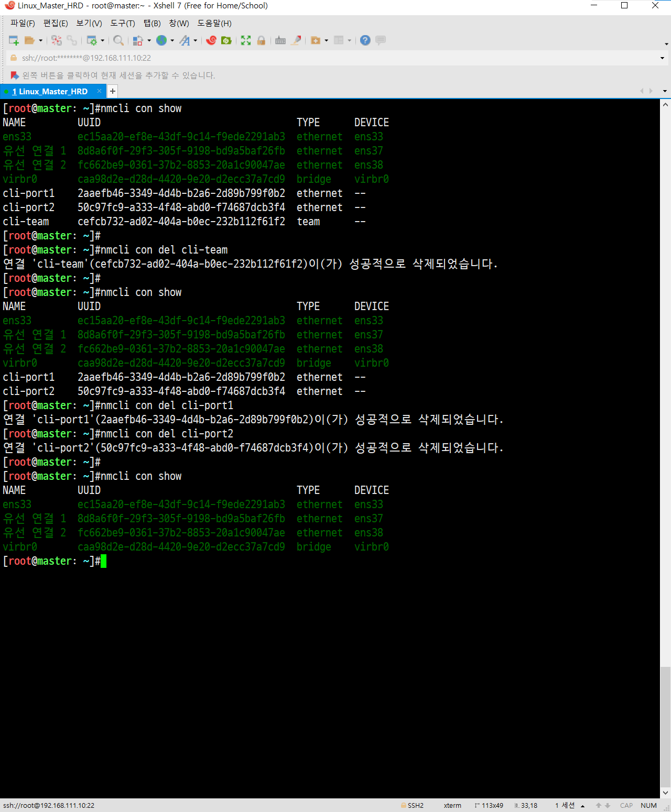Screen dimensions: 671x812
Task: Click the NUM indicator in status bar
Action: (x=648, y=805)
